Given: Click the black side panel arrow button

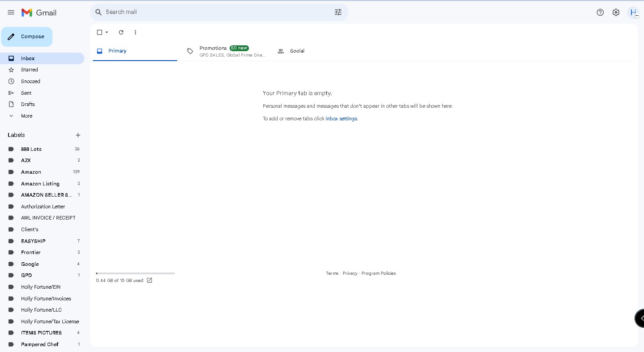Looking at the screenshot, I should 640,318.
